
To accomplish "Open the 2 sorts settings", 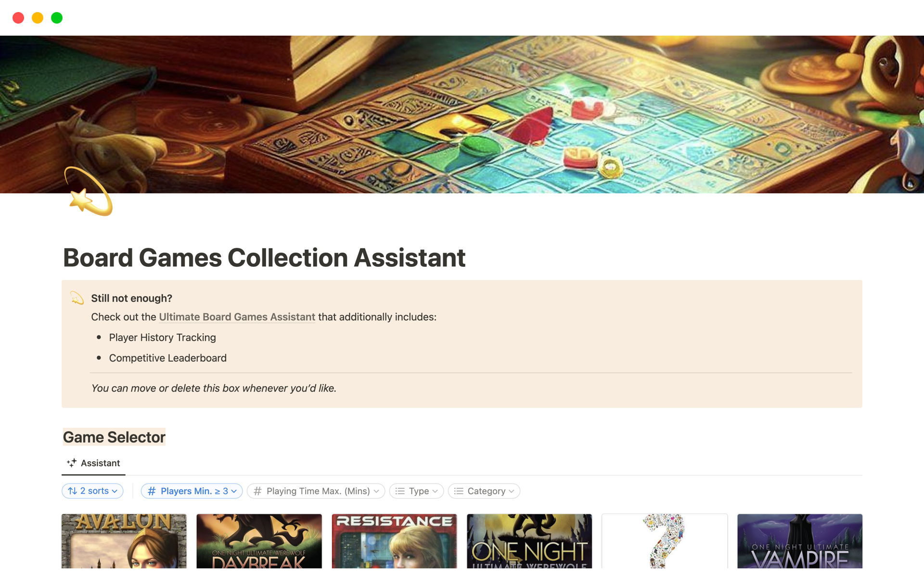I will pyautogui.click(x=92, y=491).
